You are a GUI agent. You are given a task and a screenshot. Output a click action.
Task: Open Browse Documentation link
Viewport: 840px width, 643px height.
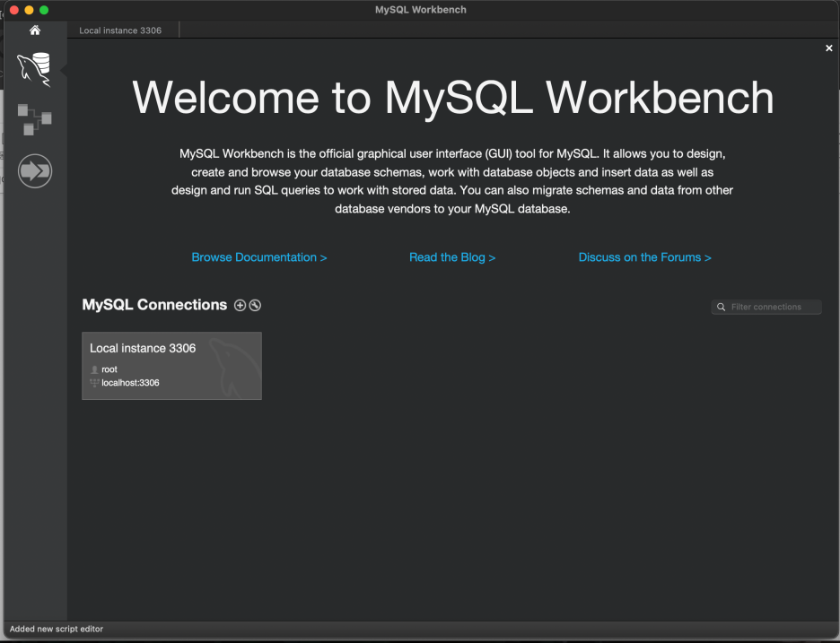(x=259, y=257)
